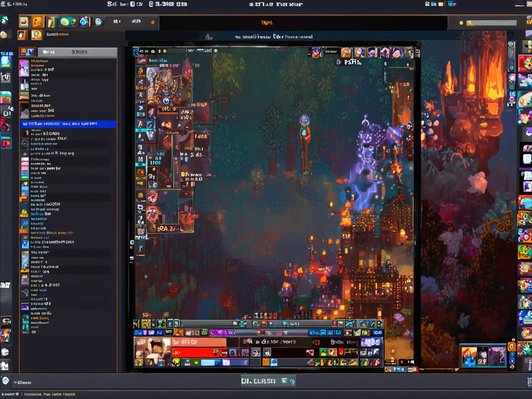This screenshot has width=532, height=399.
Task: Click the yellow dot beside the top-right slider
Action: [461, 23]
